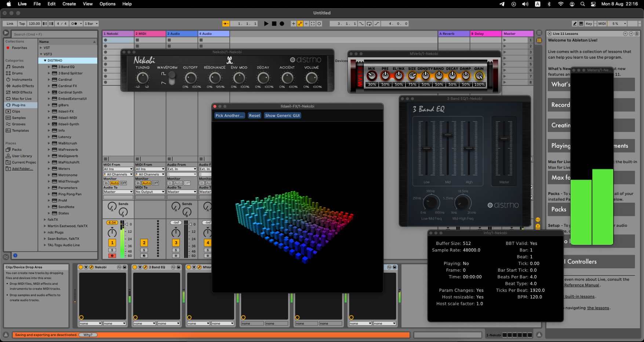
Task: Solo track 1 Nekobi
Action: click(x=112, y=250)
